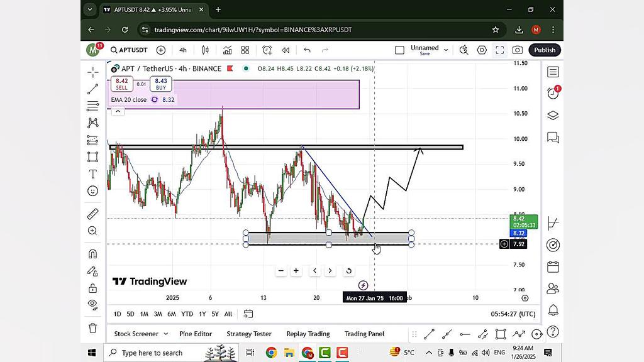This screenshot has height=362, width=644.
Task: Expand the Unnamed layout dropdown
Action: coord(446,50)
